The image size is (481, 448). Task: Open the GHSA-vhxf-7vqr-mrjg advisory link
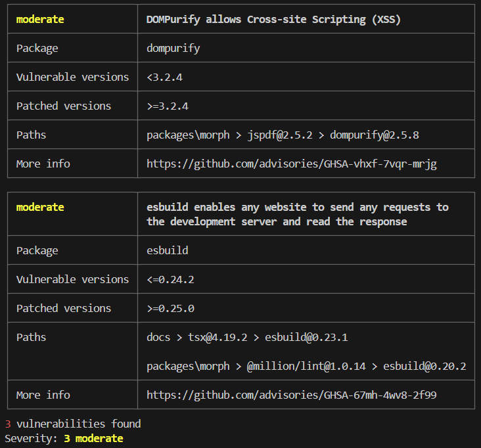tap(291, 164)
